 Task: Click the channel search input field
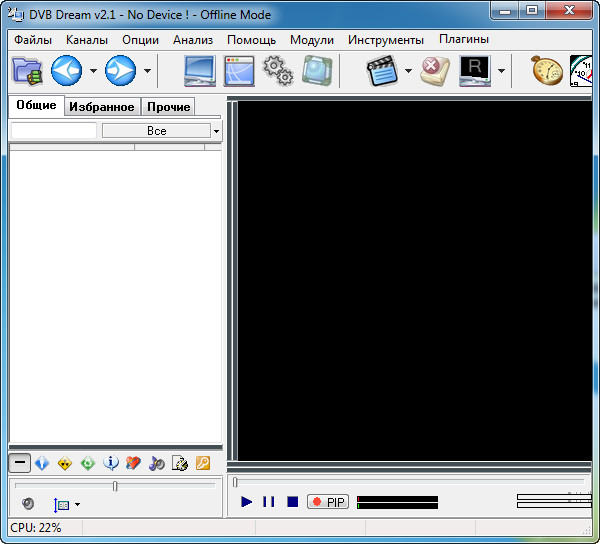(x=54, y=131)
